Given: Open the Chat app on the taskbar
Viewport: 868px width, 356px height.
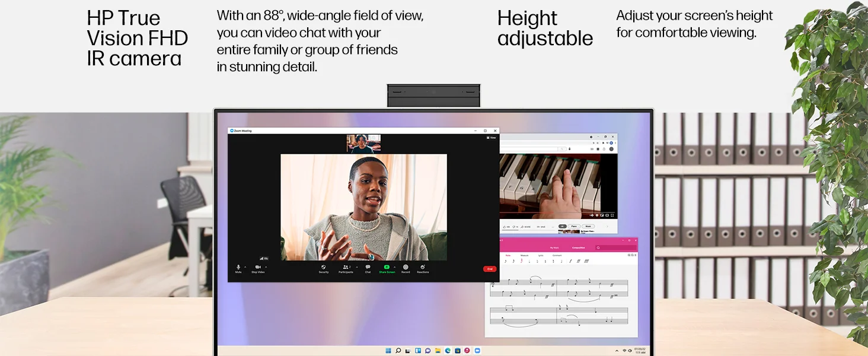Looking at the screenshot, I should [428, 351].
